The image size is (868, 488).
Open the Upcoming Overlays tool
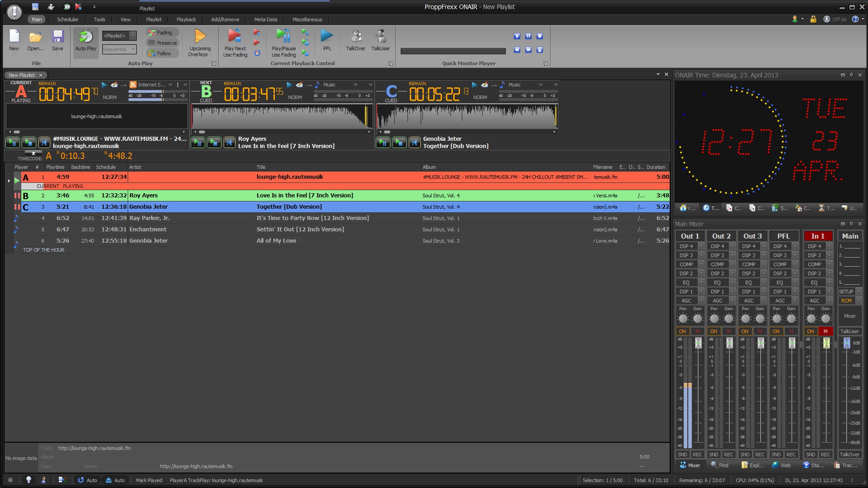(x=200, y=37)
